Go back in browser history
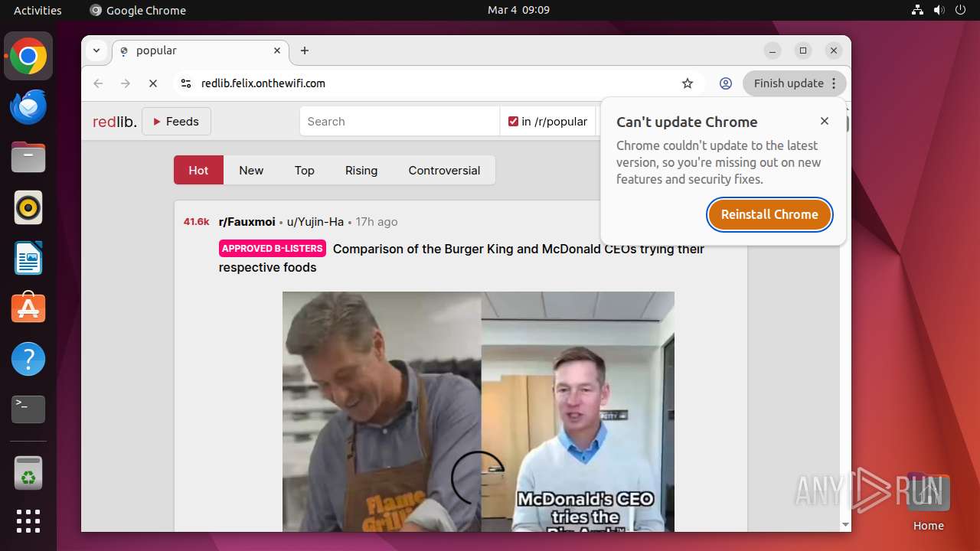The image size is (980, 551). coord(98,83)
